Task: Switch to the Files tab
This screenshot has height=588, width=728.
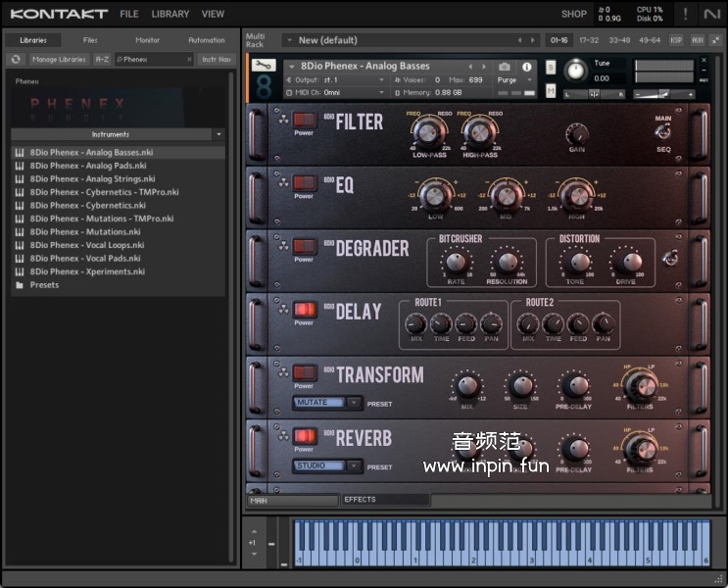Action: click(90, 40)
